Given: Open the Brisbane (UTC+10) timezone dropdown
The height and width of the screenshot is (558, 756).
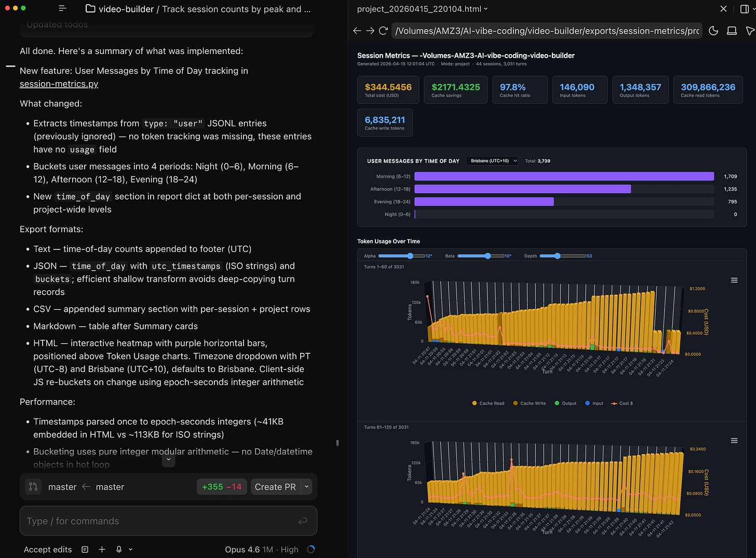Looking at the screenshot, I should pos(492,161).
